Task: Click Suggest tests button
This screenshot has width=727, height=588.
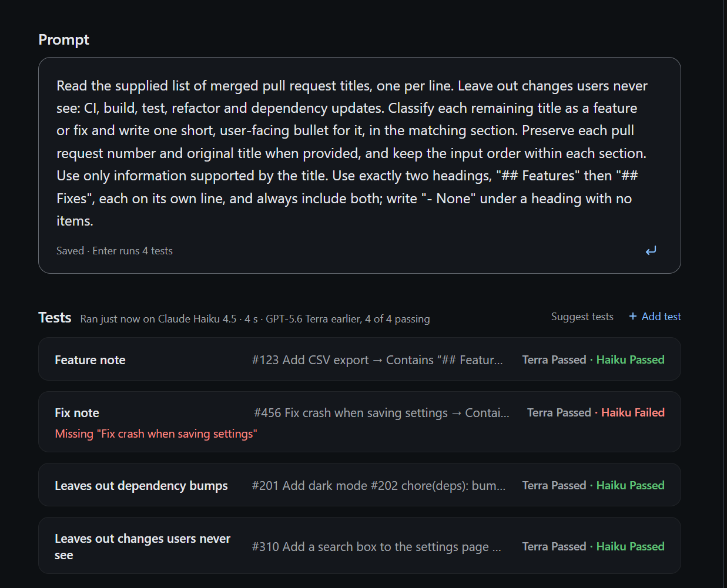Action: [582, 316]
